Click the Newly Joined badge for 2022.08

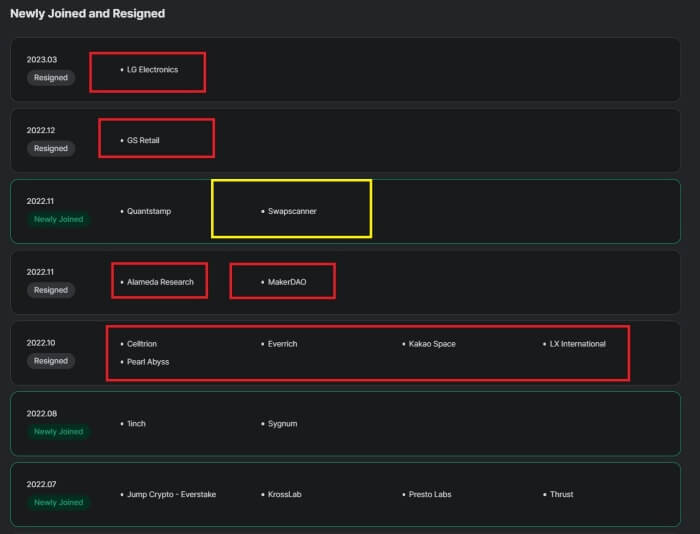[x=58, y=431]
